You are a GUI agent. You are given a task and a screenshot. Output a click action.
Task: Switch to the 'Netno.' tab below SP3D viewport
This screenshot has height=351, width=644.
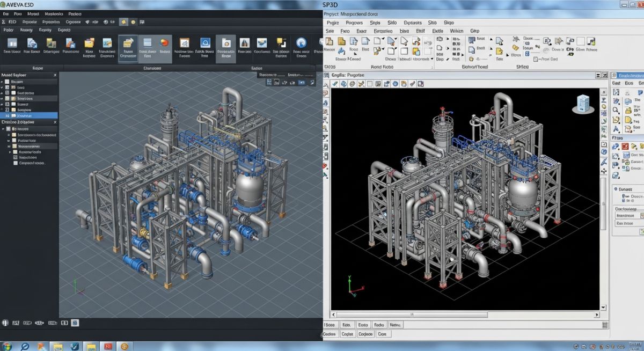[395, 325]
